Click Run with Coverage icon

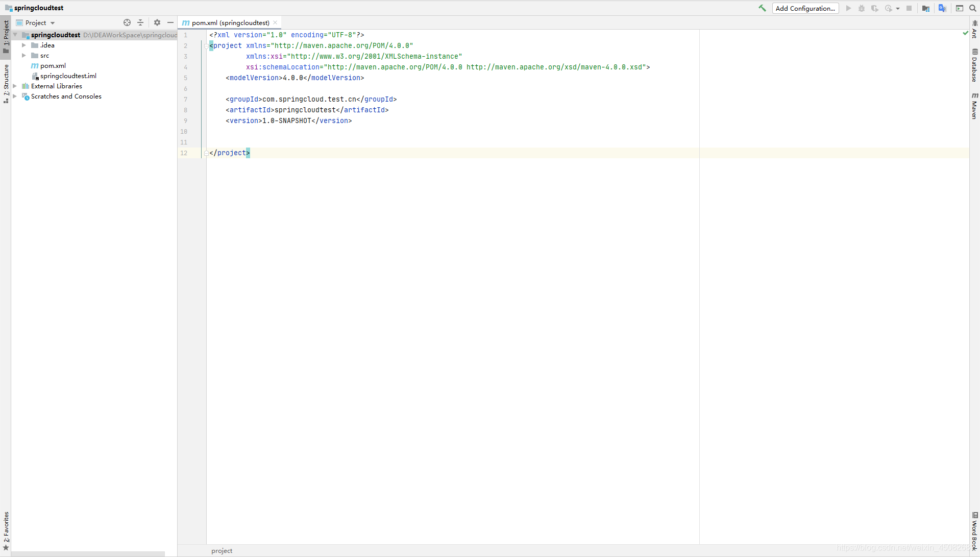pyautogui.click(x=875, y=8)
